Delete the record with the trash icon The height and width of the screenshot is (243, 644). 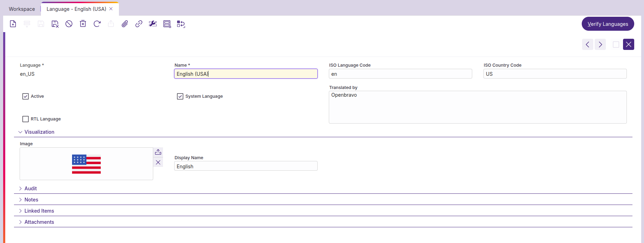83,24
